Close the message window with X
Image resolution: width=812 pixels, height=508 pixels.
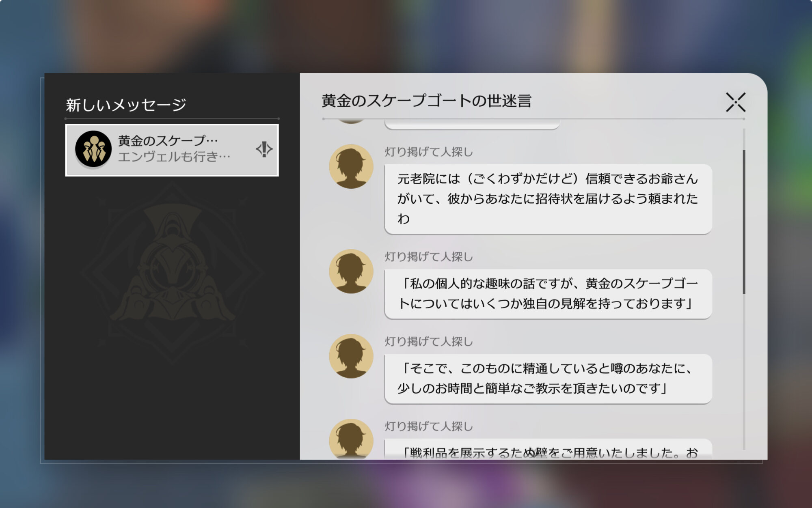coord(735,102)
